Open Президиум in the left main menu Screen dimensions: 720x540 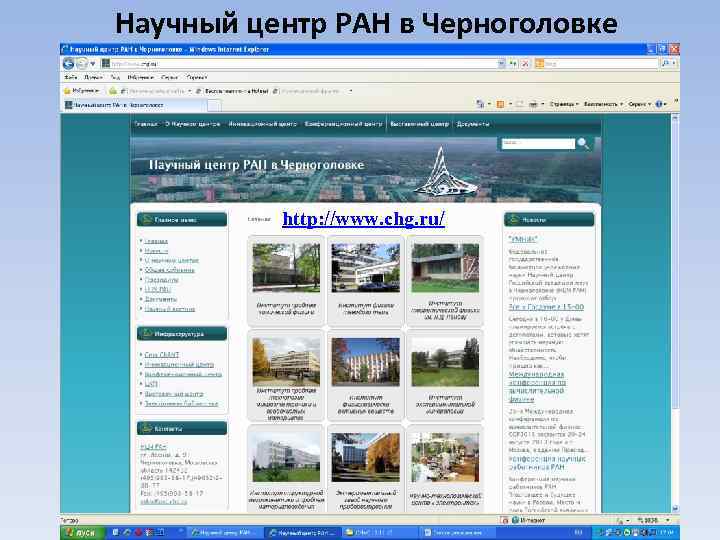[161, 280]
